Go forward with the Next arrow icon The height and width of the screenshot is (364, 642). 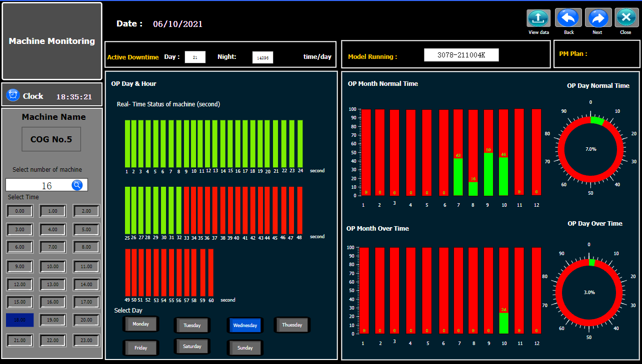click(597, 18)
